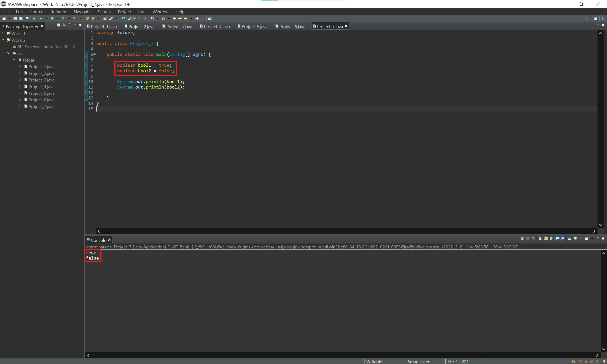607x364 pixels.
Task: Expand the JRE System Library node
Action: [x=8, y=47]
